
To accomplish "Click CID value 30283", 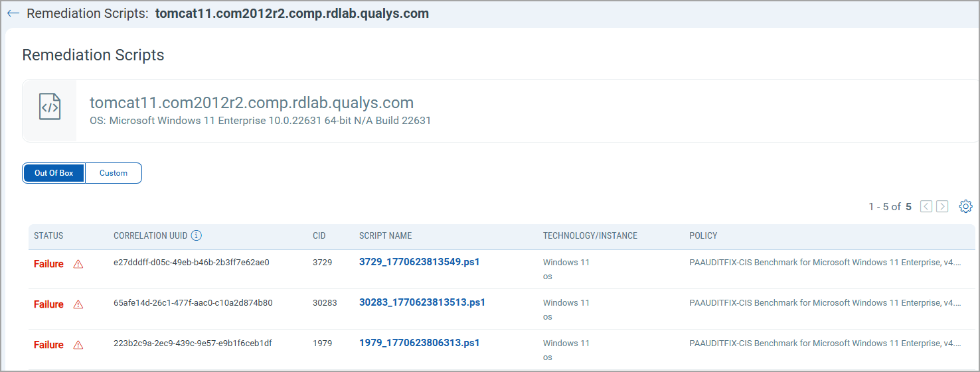I will click(325, 302).
